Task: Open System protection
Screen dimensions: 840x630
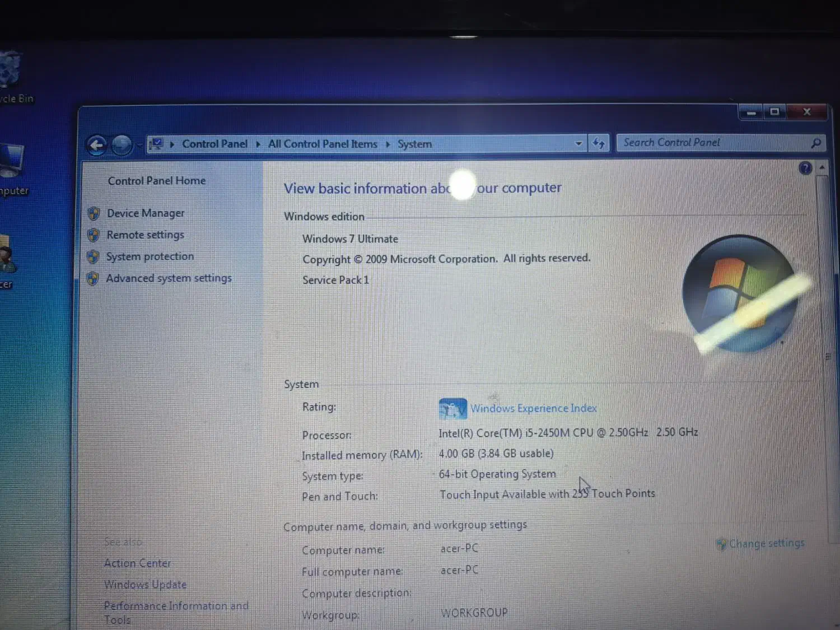Action: (150, 256)
